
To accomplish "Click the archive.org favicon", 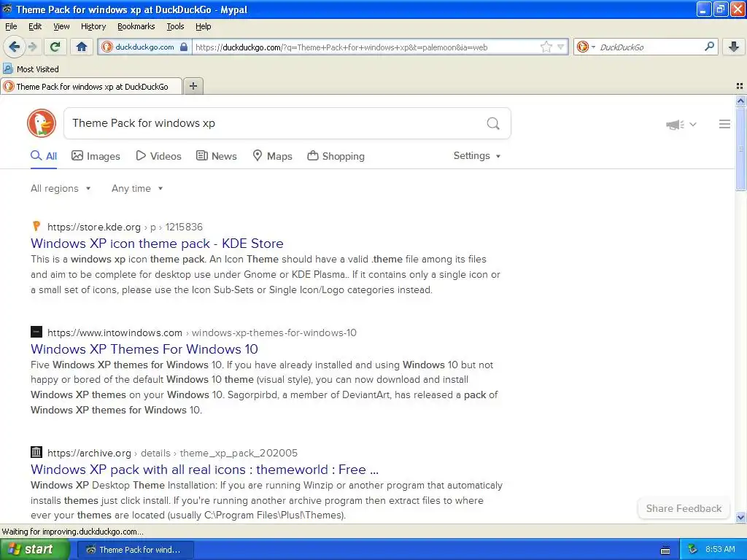I will tap(36, 452).
